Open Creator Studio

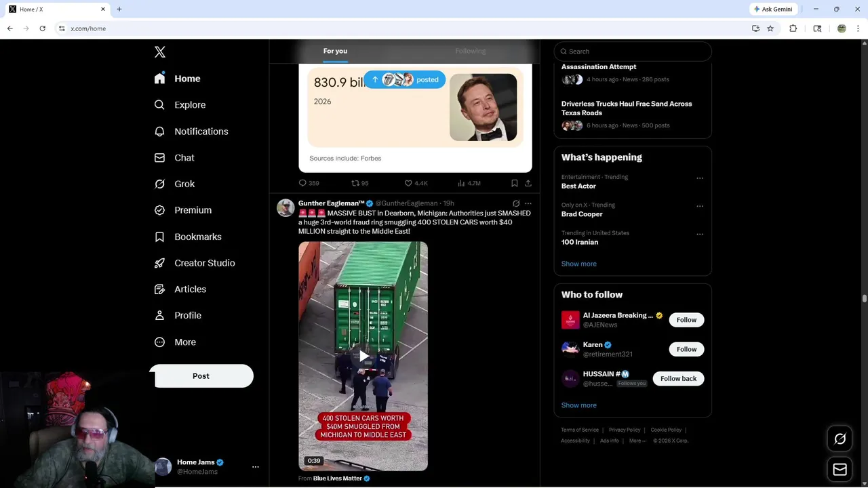pos(195,263)
